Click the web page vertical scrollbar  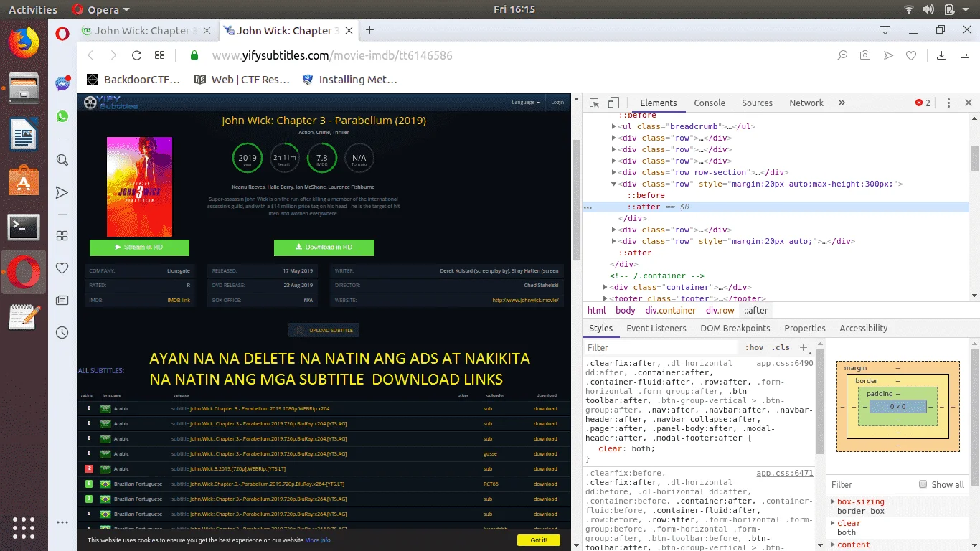click(575, 199)
